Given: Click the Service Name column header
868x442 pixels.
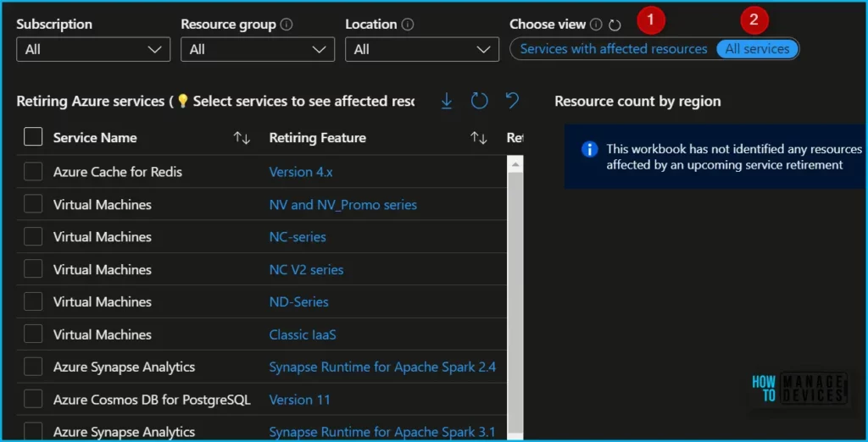Looking at the screenshot, I should pyautogui.click(x=95, y=138).
